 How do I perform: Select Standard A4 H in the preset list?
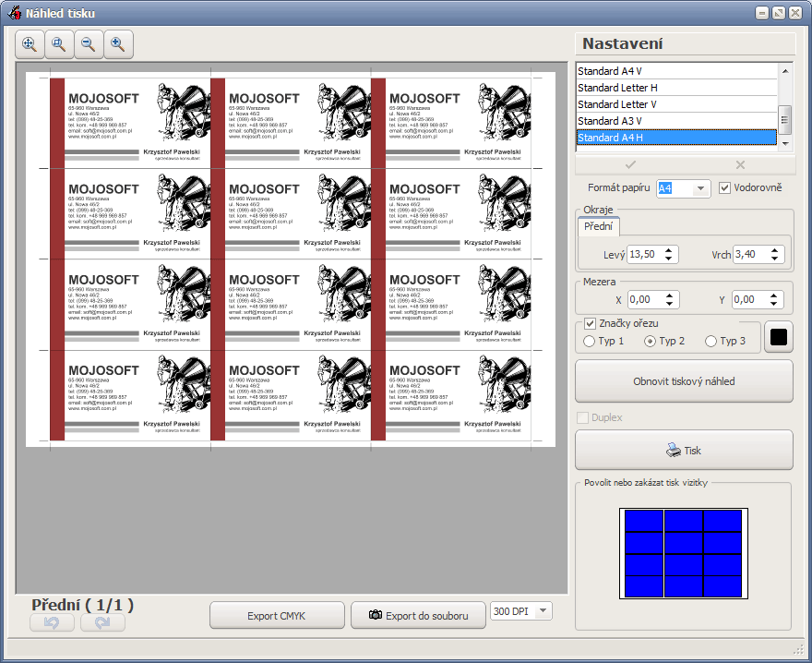tap(677, 138)
